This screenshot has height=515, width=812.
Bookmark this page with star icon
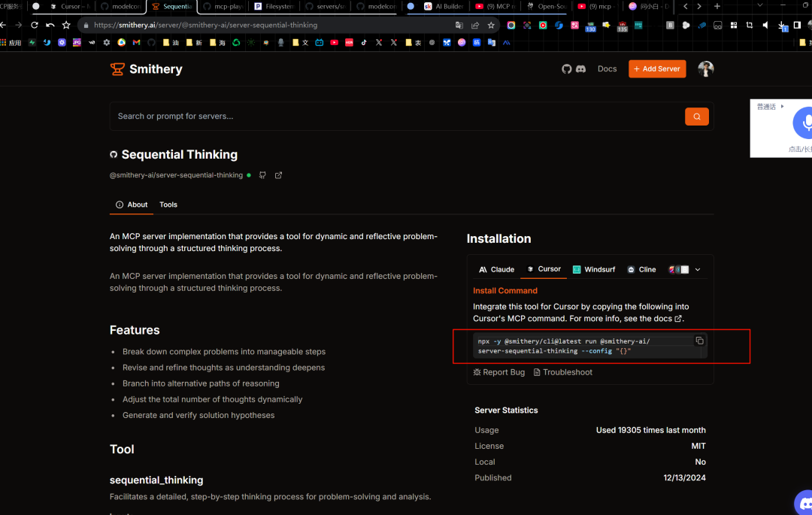click(491, 25)
